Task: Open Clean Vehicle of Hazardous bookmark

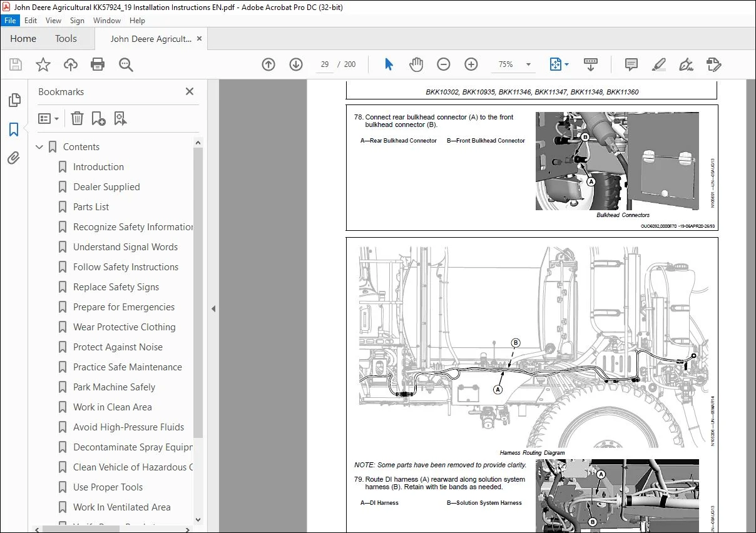Action: (x=133, y=467)
